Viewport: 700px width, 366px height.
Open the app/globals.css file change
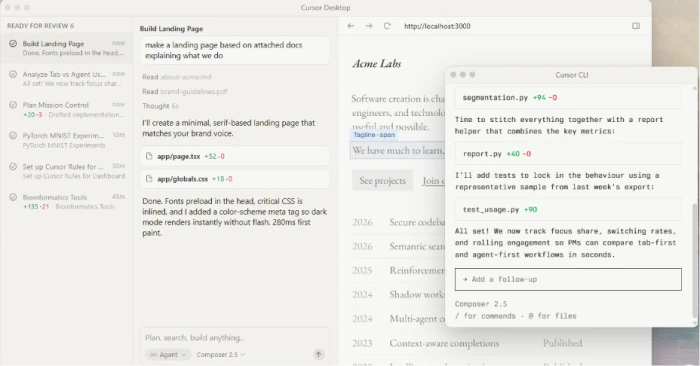[235, 179]
